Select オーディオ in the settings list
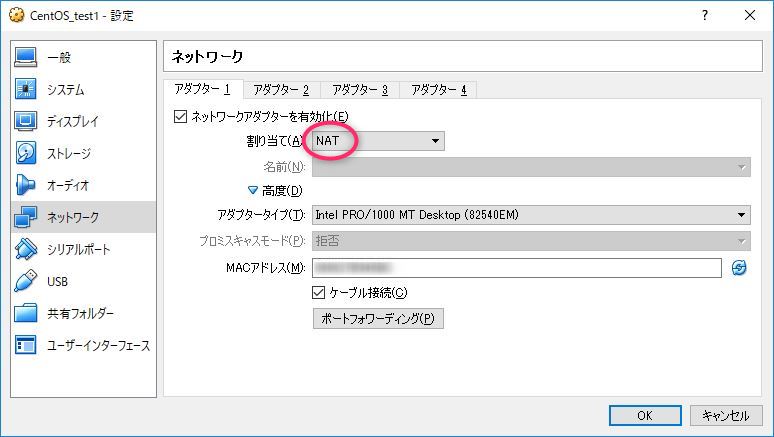This screenshot has width=774, height=437. point(83,185)
